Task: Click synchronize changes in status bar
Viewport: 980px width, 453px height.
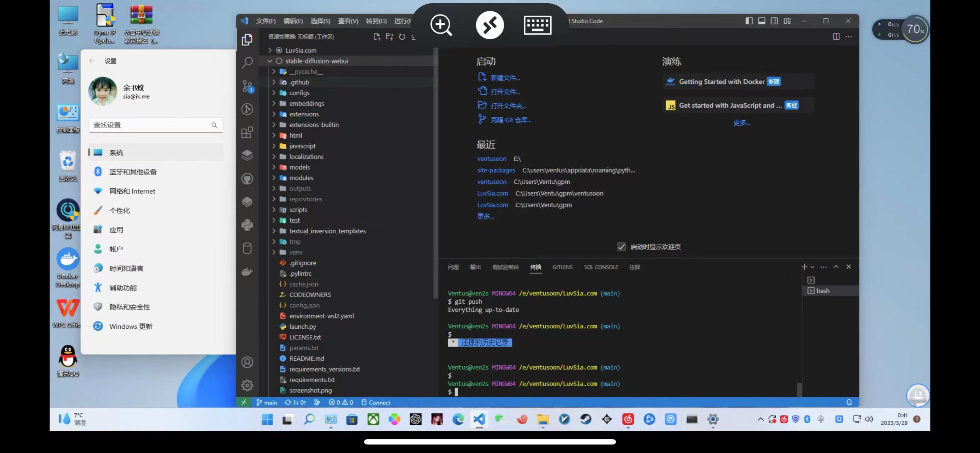Action: click(x=295, y=402)
